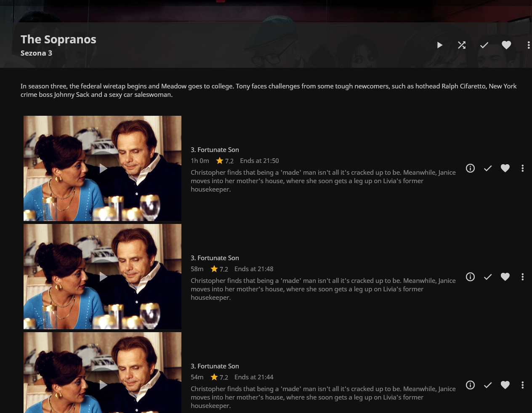Open the The Sopranos series title

(x=58, y=39)
